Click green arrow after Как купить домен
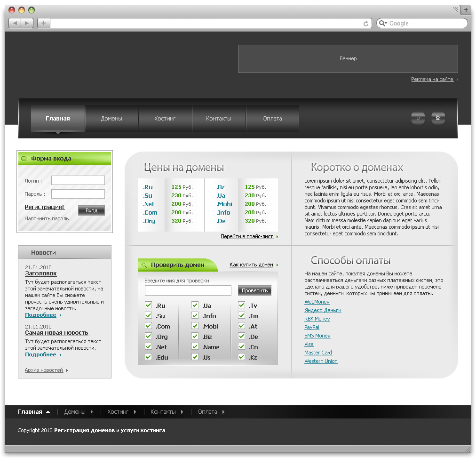The image size is (476, 458). (x=277, y=265)
